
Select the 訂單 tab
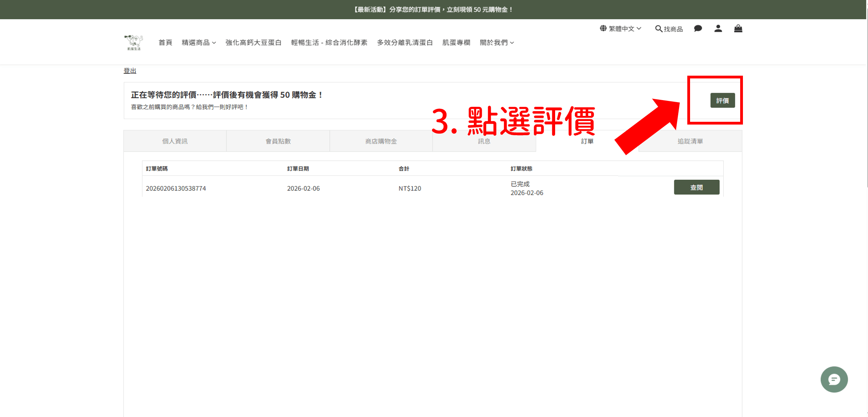pos(587,141)
